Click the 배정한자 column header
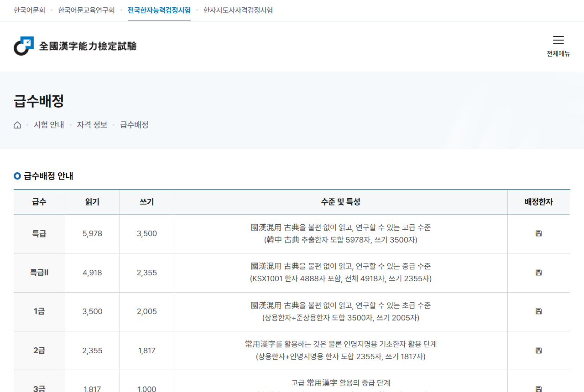This screenshot has width=584, height=392. point(539,202)
